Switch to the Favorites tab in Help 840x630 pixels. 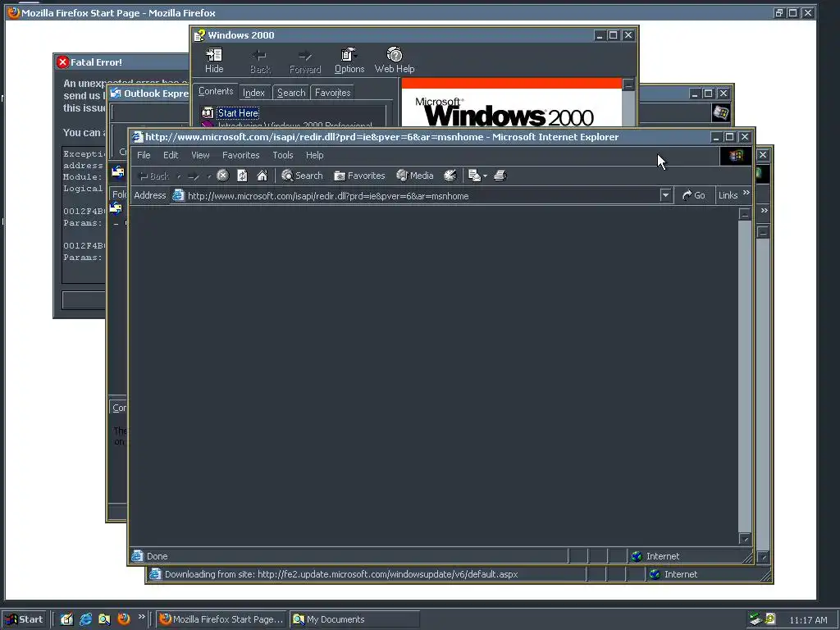pos(333,93)
